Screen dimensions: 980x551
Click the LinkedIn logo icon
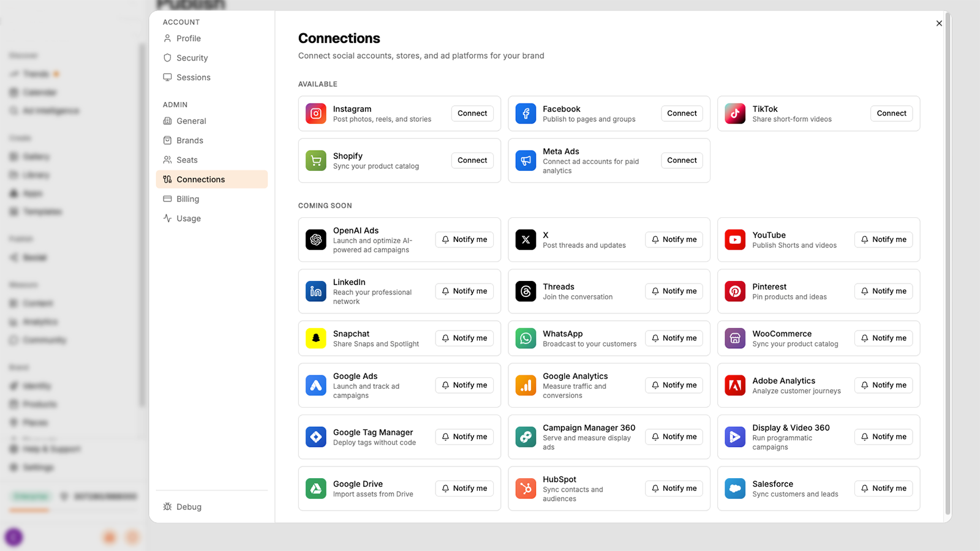[316, 291]
